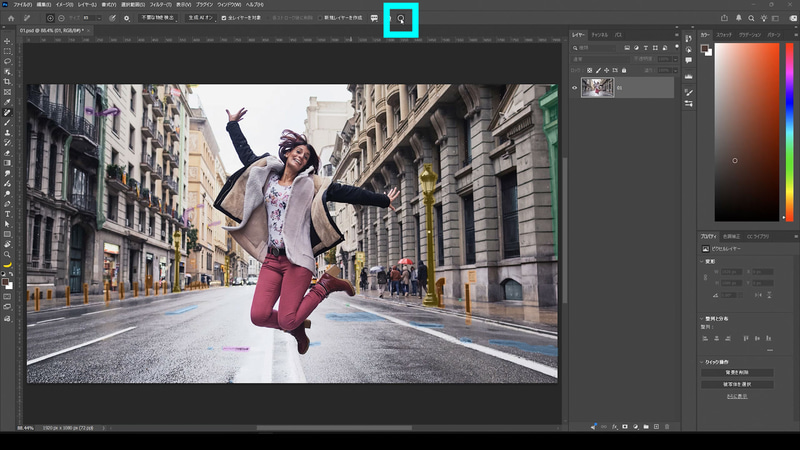
Task: Add layer style with fx icon
Action: (615, 427)
